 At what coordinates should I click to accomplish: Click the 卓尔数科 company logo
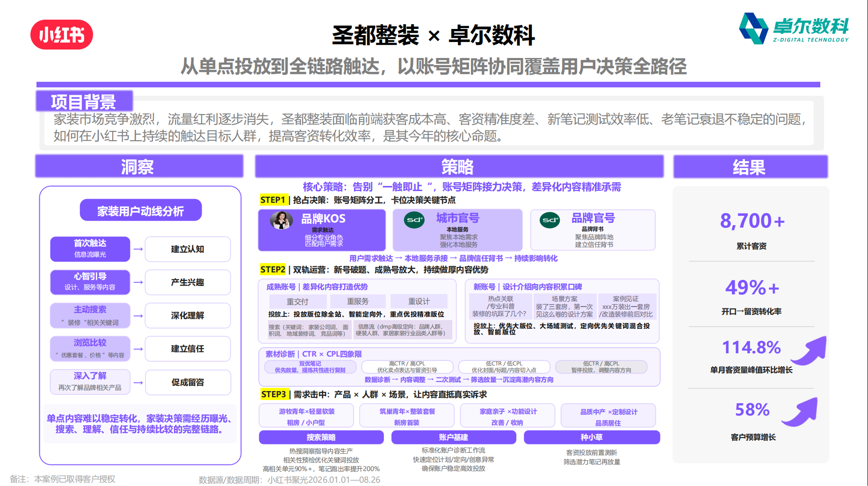[x=794, y=28]
